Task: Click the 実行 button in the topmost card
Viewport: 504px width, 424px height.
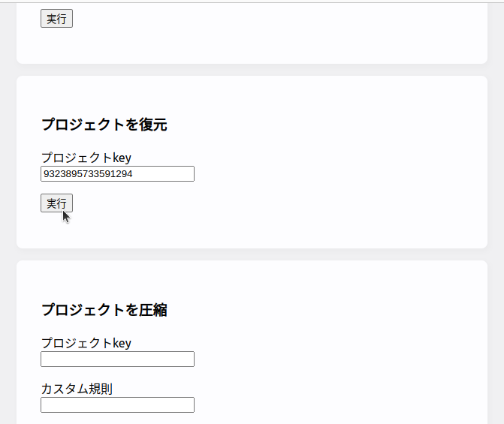Action: coord(56,19)
